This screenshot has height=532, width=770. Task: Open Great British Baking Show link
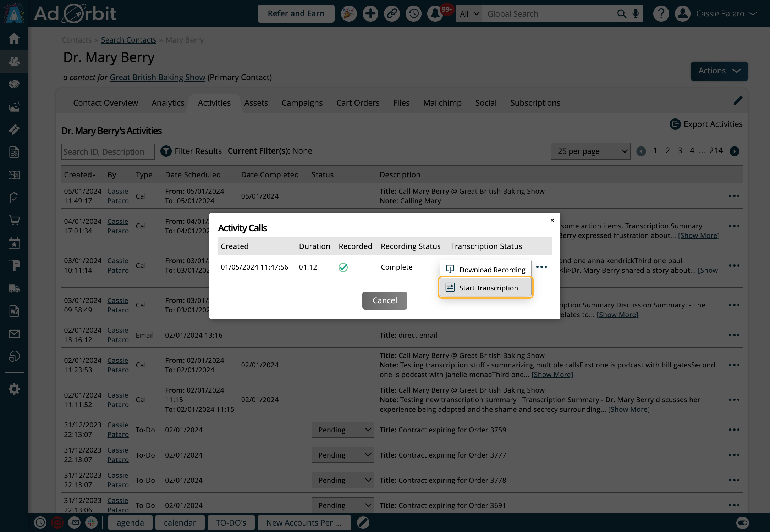pos(157,77)
